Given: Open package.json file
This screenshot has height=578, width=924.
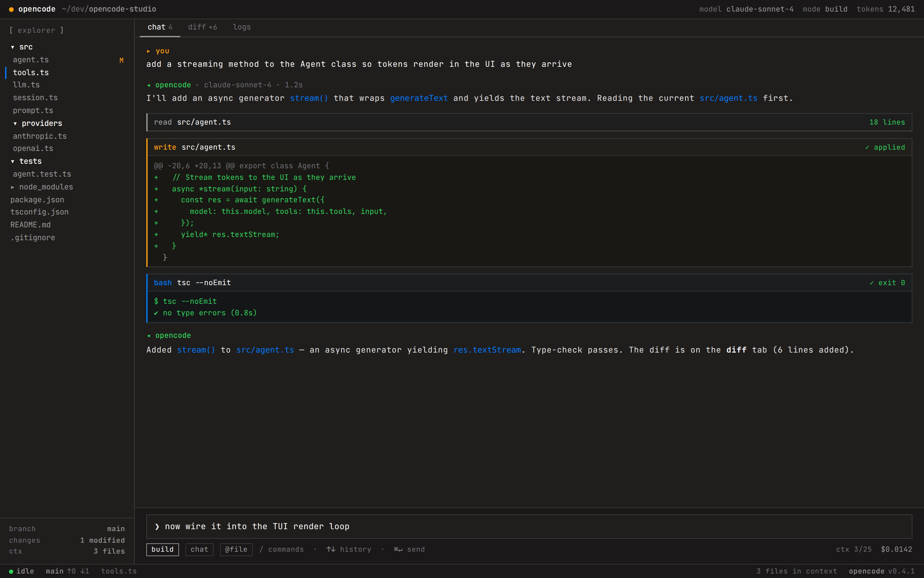Looking at the screenshot, I should 38,199.
